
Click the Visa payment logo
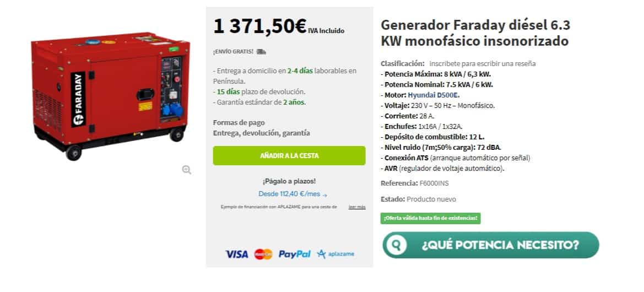pyautogui.click(x=236, y=254)
